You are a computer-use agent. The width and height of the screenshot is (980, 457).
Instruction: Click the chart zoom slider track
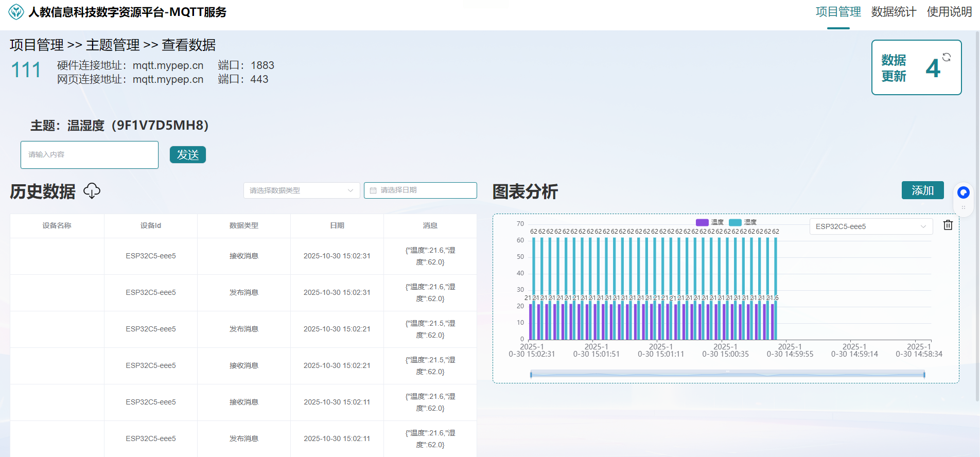click(x=727, y=375)
